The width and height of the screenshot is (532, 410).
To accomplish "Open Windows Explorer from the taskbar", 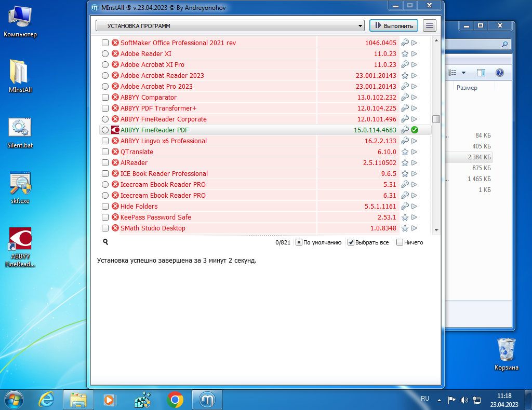I will 78,400.
